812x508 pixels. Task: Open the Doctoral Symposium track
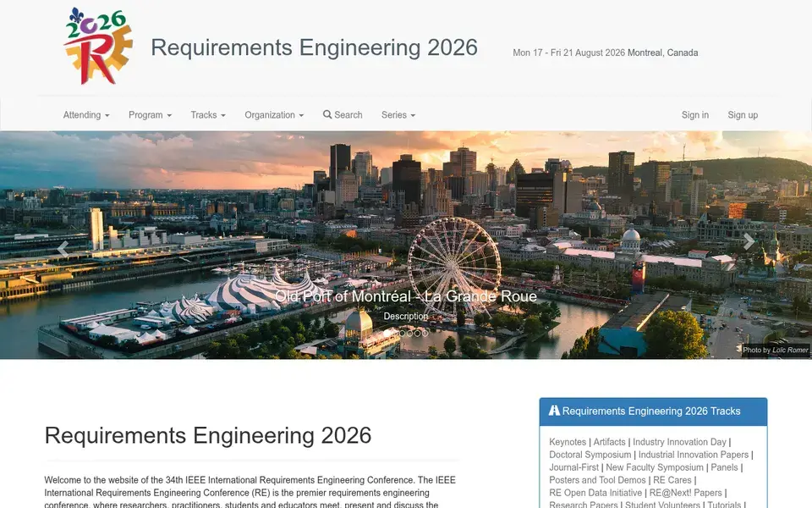[590, 455]
